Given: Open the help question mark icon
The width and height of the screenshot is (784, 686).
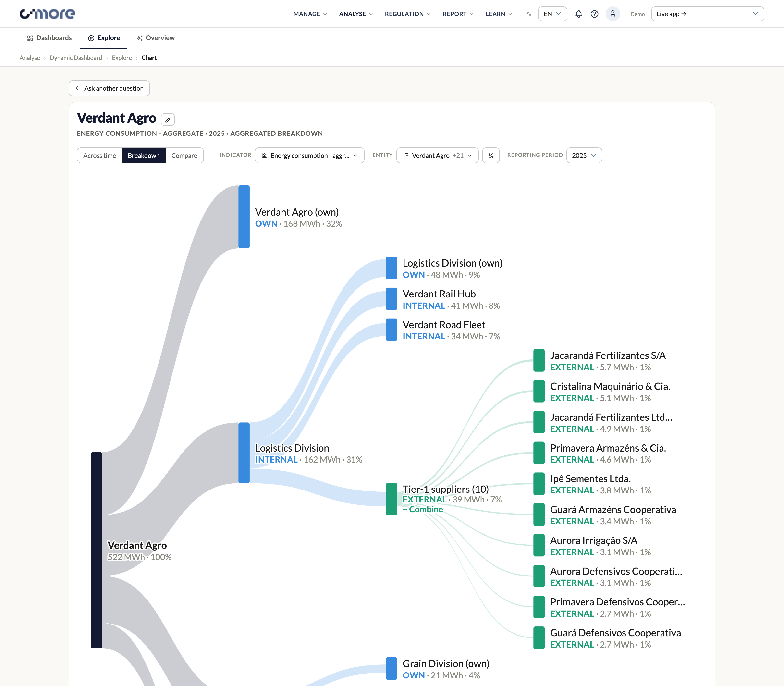Looking at the screenshot, I should pyautogui.click(x=594, y=14).
